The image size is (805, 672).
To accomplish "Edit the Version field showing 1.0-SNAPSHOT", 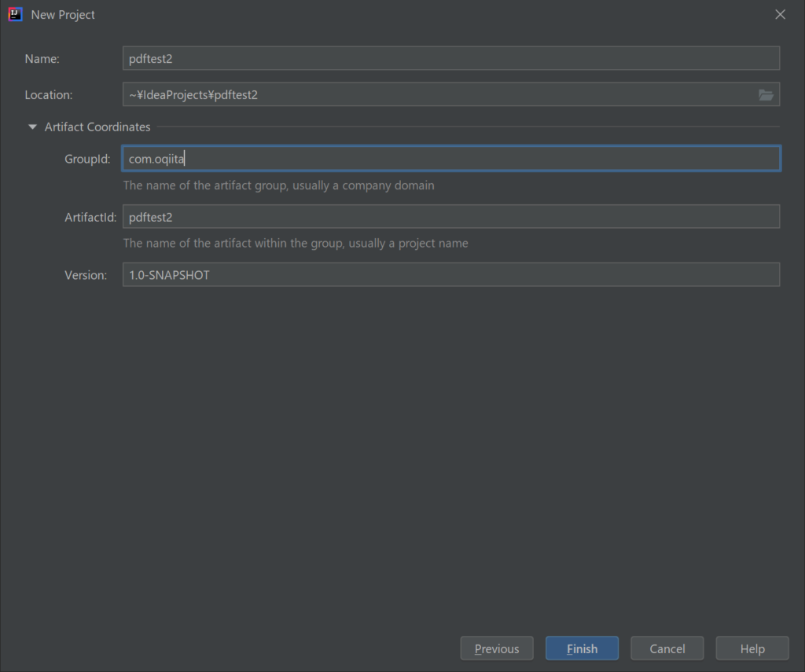I will [x=450, y=275].
